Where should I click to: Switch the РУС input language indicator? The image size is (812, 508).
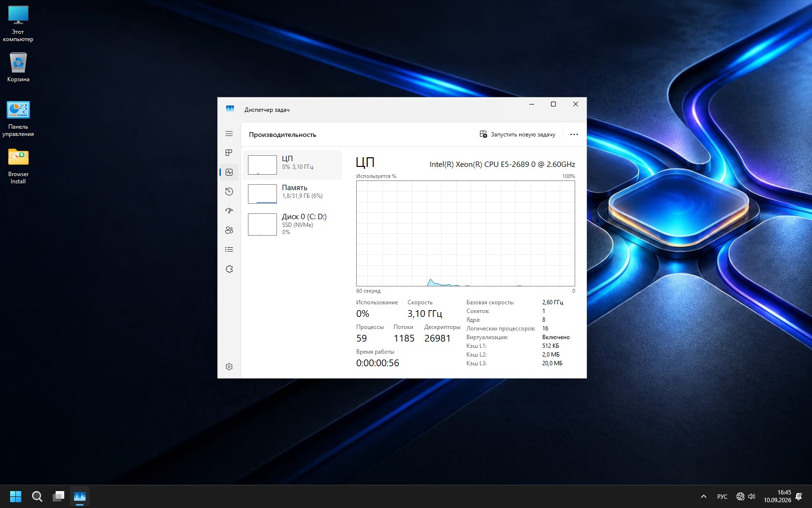click(x=722, y=496)
